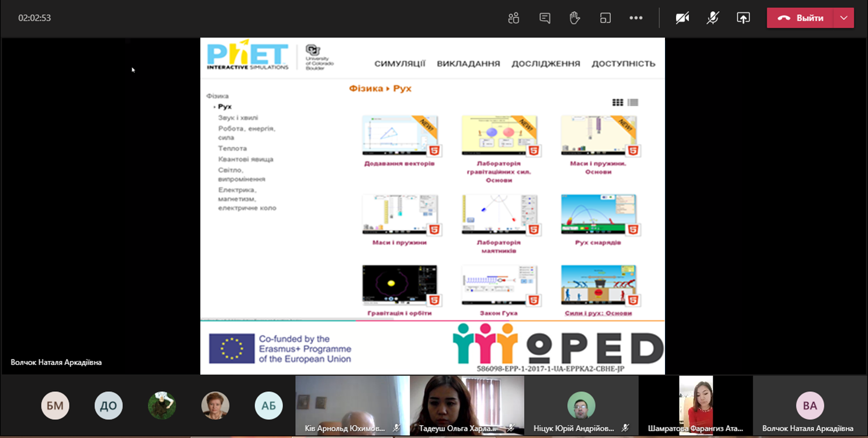This screenshot has height=438, width=868.
Task: Unmute the microphone
Action: click(x=713, y=18)
